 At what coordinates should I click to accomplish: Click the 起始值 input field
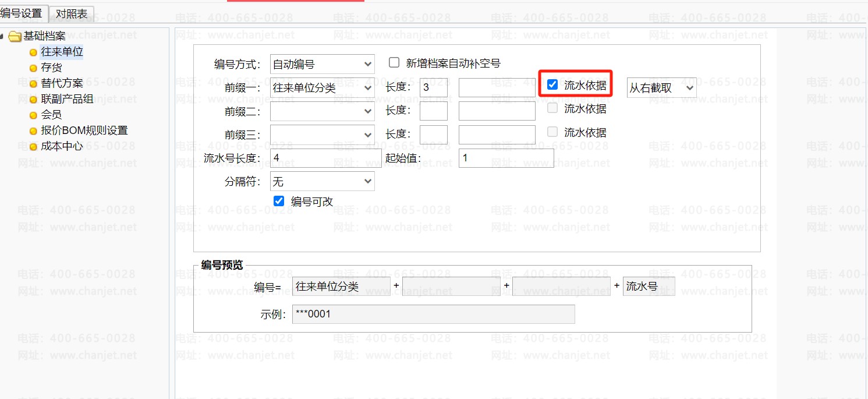click(506, 158)
